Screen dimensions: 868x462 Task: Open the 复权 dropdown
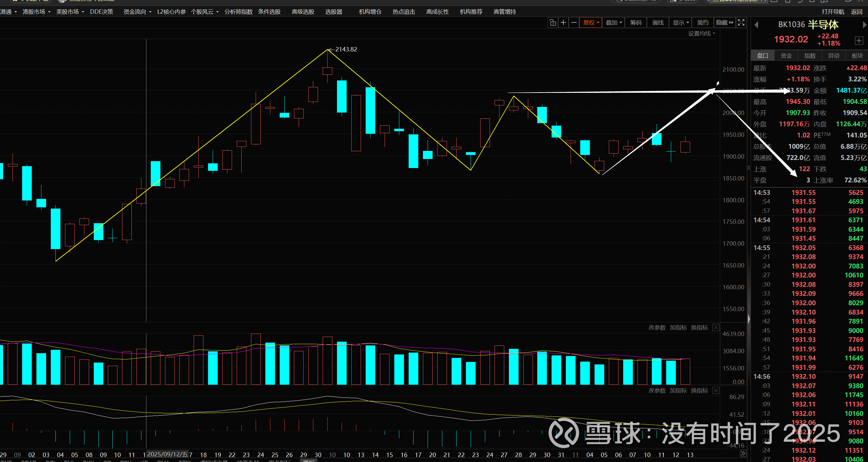coord(591,22)
